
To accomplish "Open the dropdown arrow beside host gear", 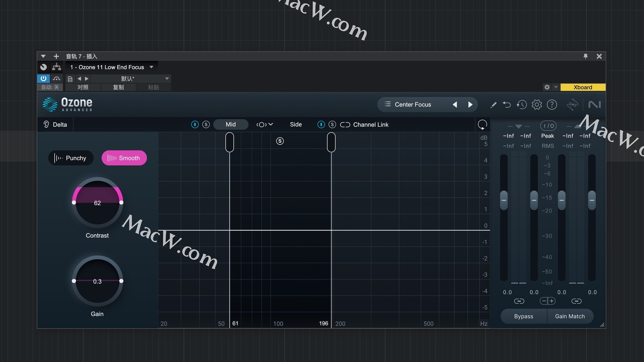I will (x=556, y=87).
